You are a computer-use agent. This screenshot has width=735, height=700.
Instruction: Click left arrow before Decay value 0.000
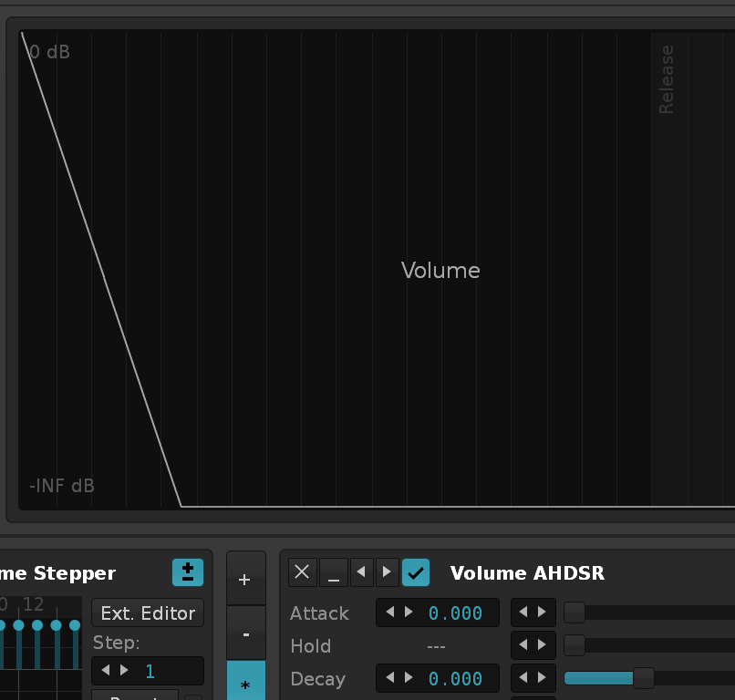[x=390, y=677]
